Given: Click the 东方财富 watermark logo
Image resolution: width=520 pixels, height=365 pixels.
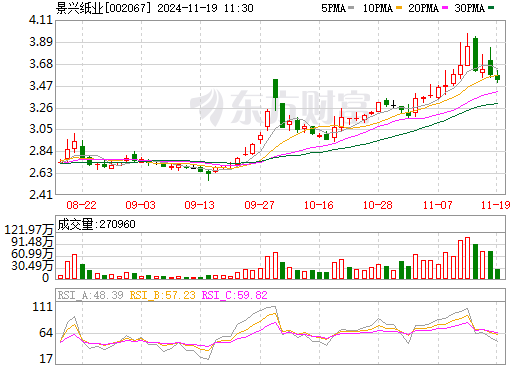Looking at the screenshot, I should click(280, 107).
